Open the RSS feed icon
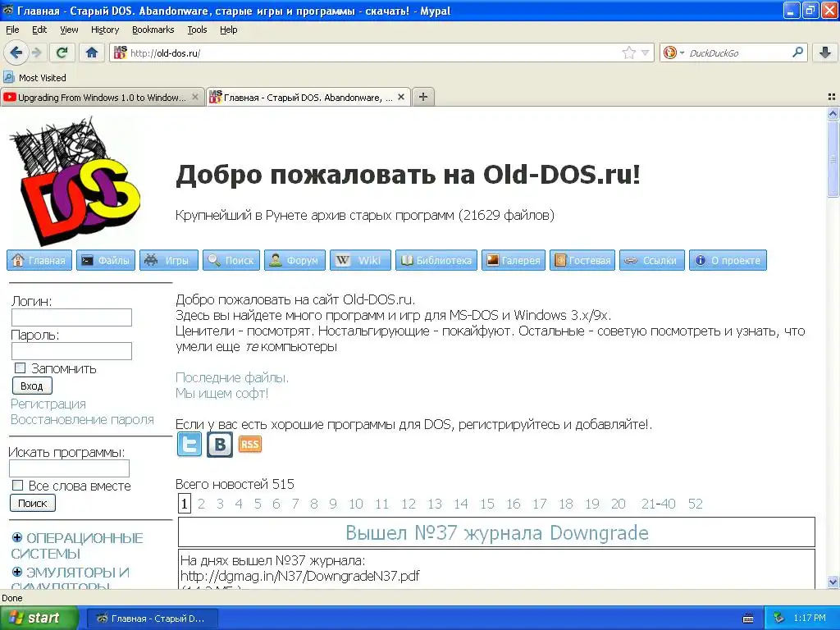 (249, 444)
